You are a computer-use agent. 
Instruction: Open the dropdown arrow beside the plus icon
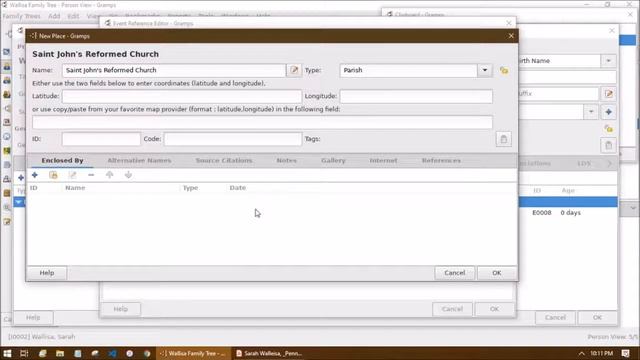591,112
